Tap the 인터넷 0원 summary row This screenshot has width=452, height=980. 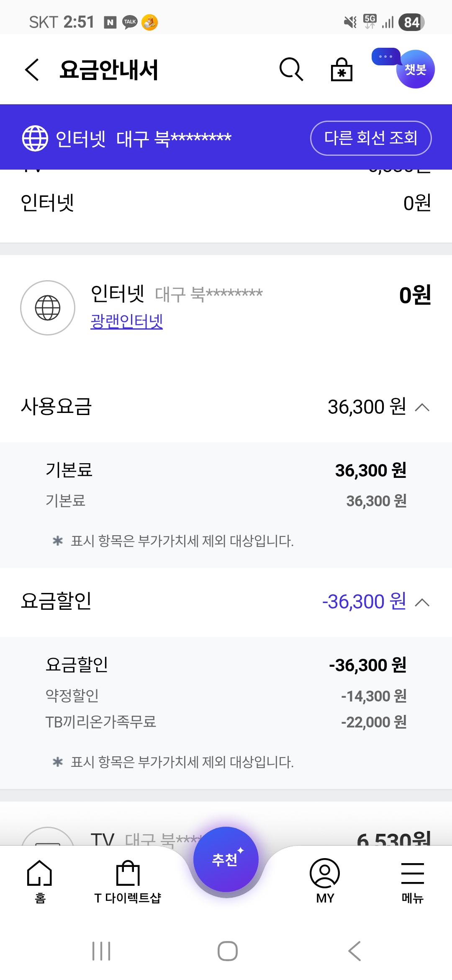coord(226,203)
